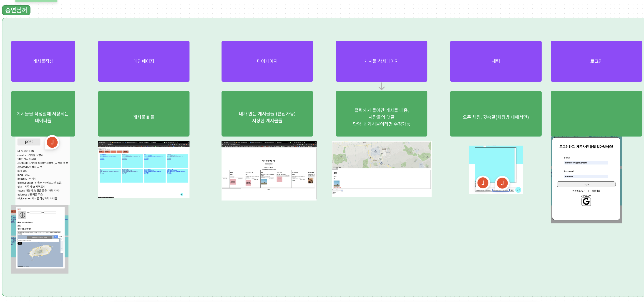Viewport: 644px width, 302px height.
Task: Select the 승연님꺼 section label
Action: tap(16, 10)
